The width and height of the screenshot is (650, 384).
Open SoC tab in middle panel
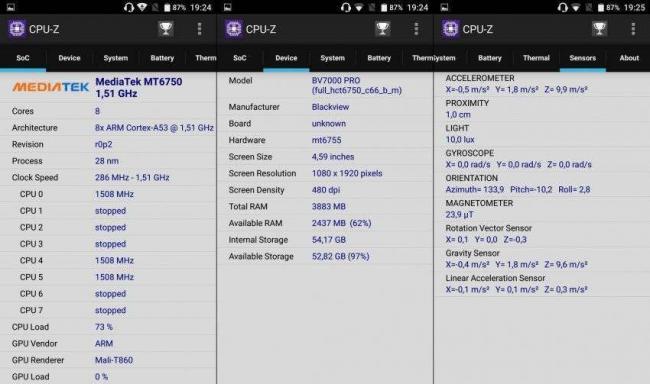(240, 58)
